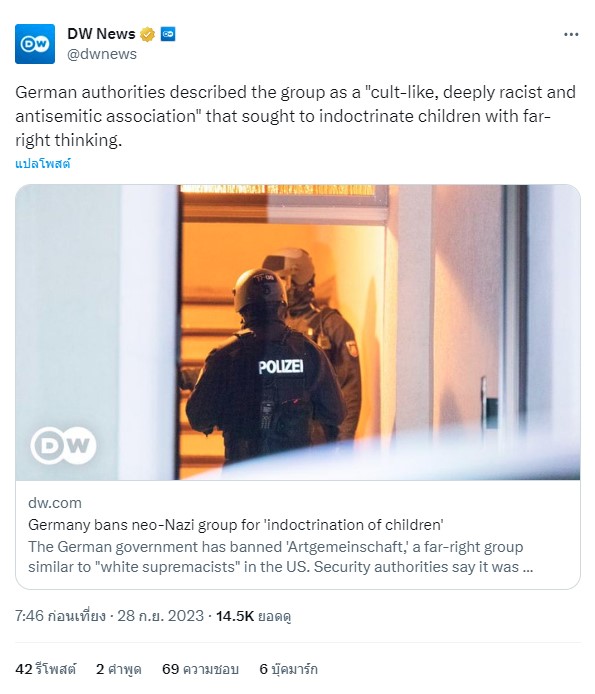Open headline 'Germany bans neo-Nazi group'

pyautogui.click(x=236, y=524)
